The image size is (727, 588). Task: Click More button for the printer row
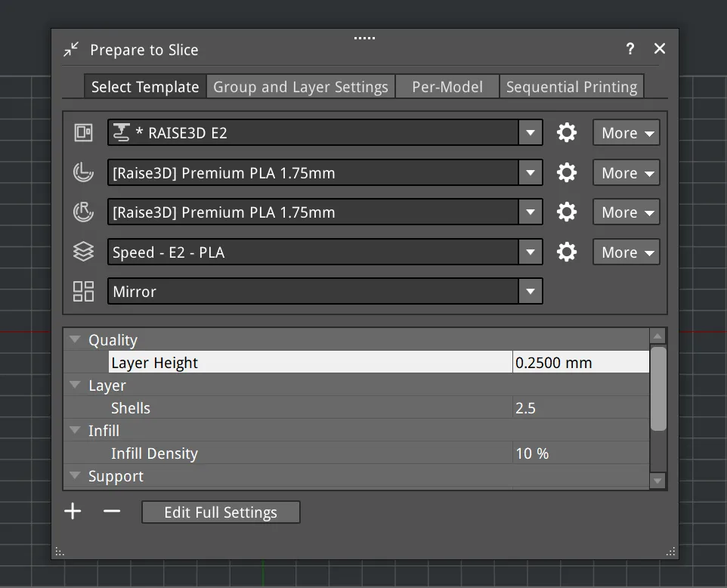click(626, 132)
